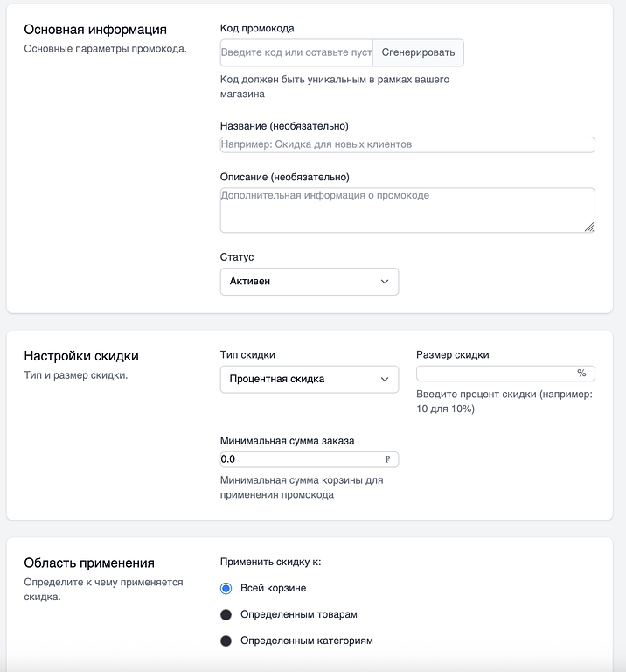Focus the Код промокода input field
626x672 pixels.
(296, 52)
